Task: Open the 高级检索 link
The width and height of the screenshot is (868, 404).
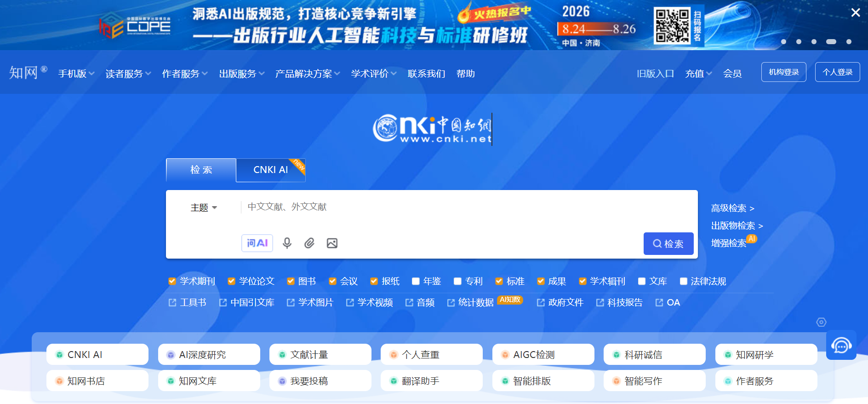Action: 732,208
